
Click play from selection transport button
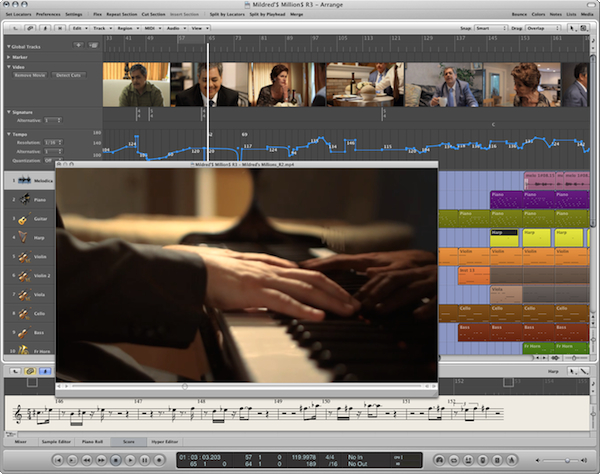[x=72, y=460]
